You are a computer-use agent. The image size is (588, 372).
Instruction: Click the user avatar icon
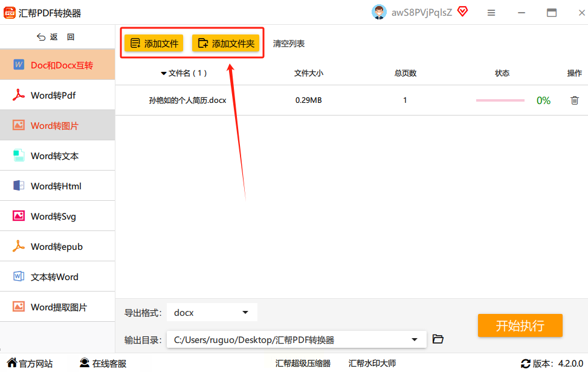tap(379, 12)
